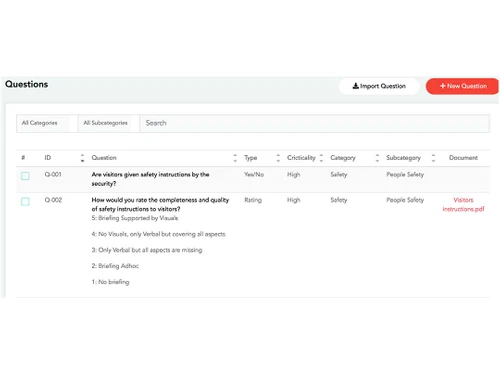Click '3: Only Verbal but all aspects missing'
The height and width of the screenshot is (375, 500).
pyautogui.click(x=147, y=250)
